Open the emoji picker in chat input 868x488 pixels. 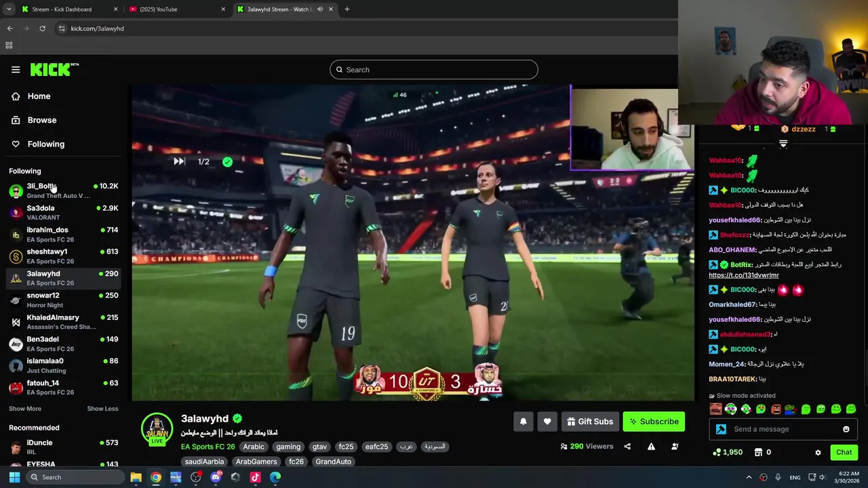846,429
